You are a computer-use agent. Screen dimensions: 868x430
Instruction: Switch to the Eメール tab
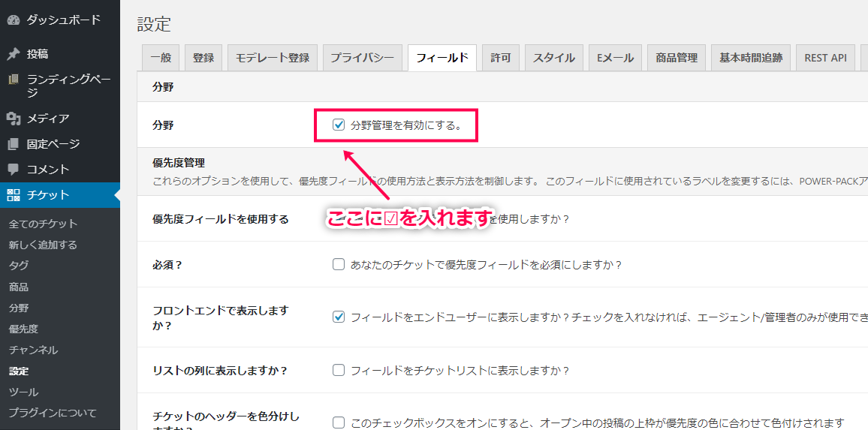coord(615,58)
